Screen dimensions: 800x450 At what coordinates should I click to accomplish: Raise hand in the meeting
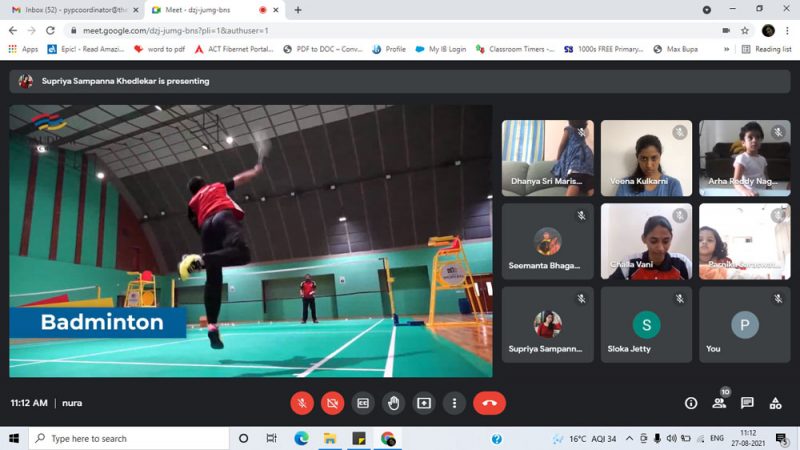(394, 403)
